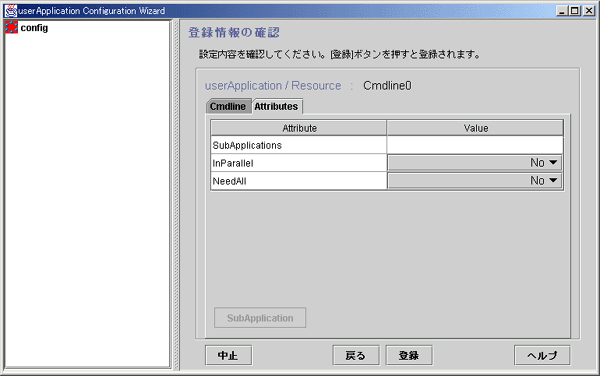
Task: Open the NeedAll value dropdown
Action: [474, 181]
